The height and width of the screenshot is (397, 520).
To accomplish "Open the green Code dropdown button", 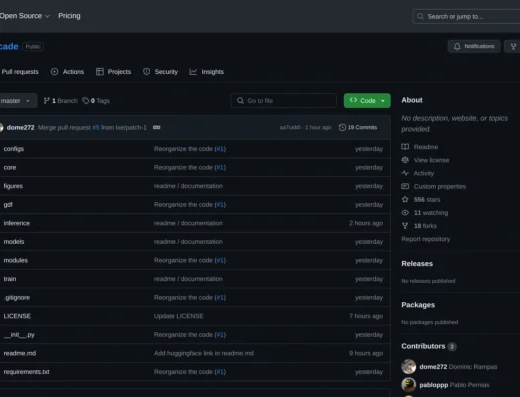I will tap(367, 100).
